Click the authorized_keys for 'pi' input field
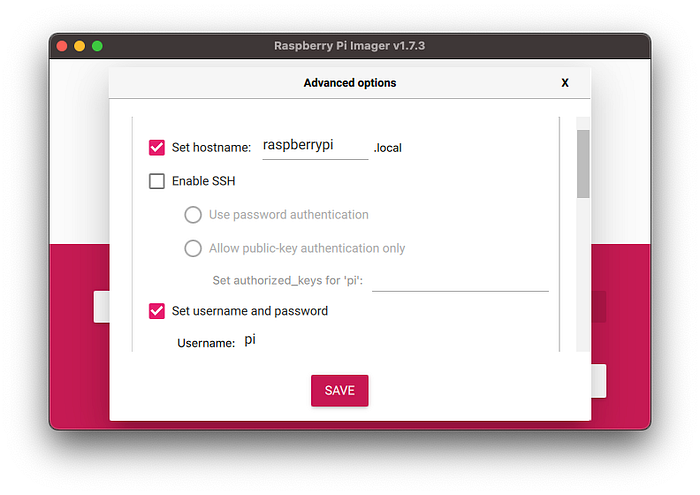Viewport: 700px width, 495px height. (460, 281)
